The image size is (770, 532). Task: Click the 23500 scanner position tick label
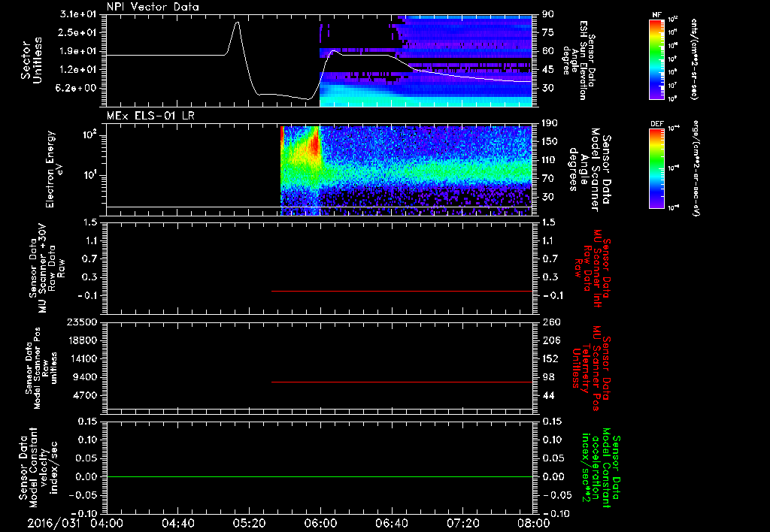point(81,322)
